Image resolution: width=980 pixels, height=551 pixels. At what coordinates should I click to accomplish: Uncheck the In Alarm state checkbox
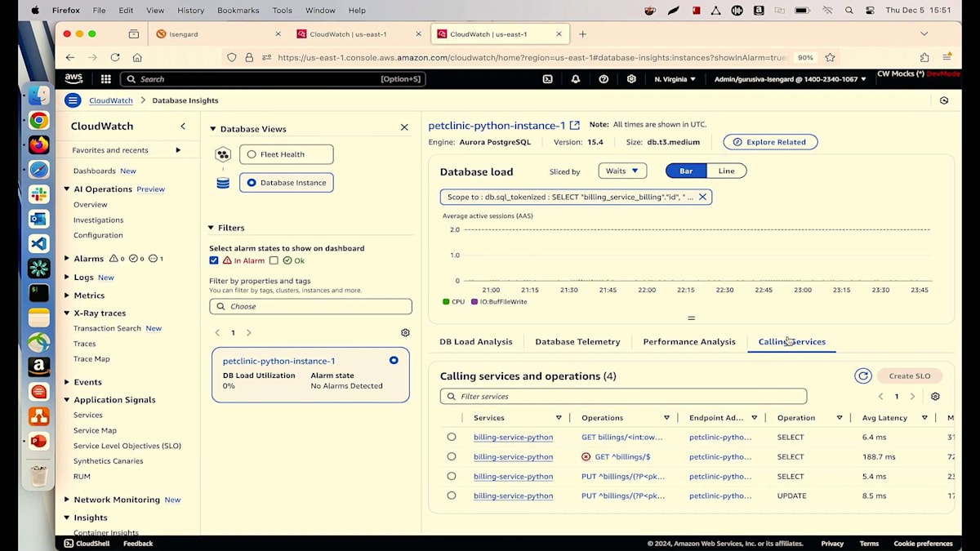click(214, 260)
